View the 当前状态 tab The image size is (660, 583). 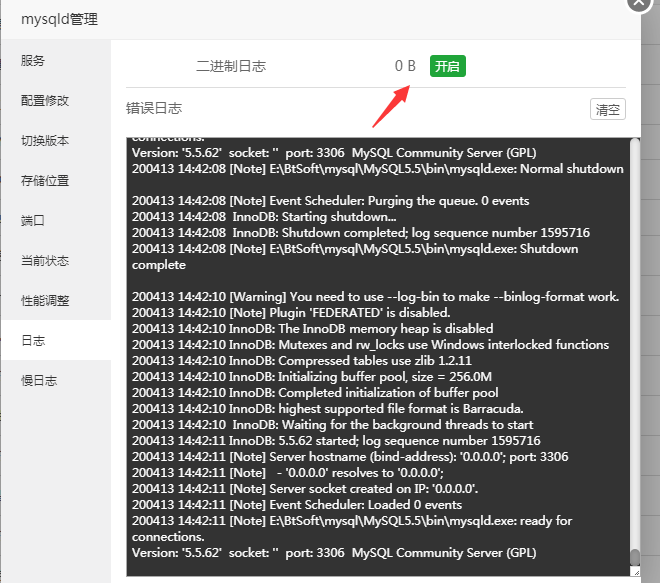point(46,261)
